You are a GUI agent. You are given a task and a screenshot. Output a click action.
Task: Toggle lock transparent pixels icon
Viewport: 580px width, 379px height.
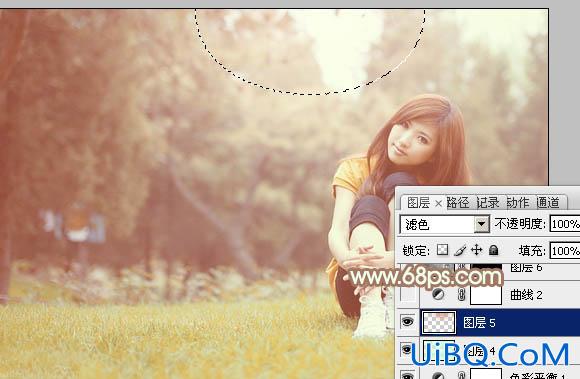(442, 250)
